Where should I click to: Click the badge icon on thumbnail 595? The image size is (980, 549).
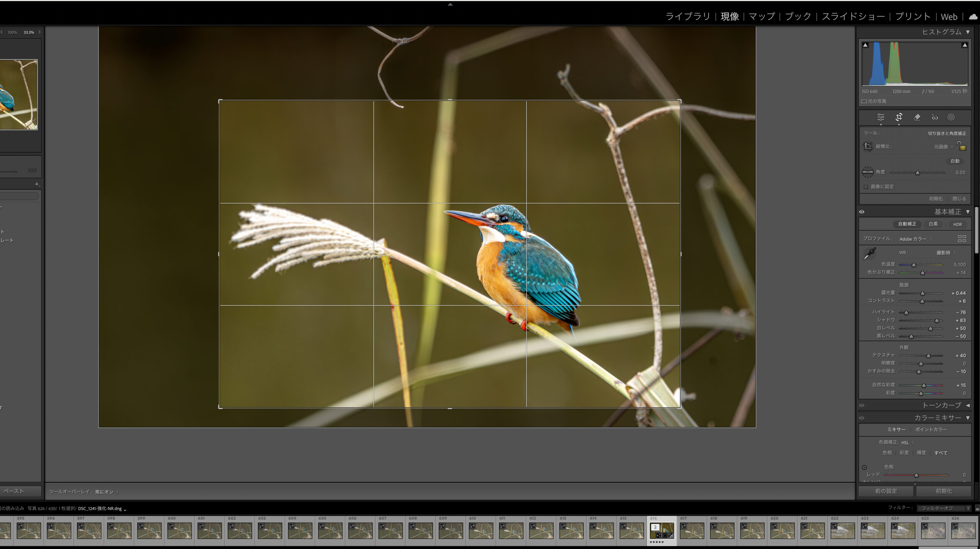[x=20, y=526]
